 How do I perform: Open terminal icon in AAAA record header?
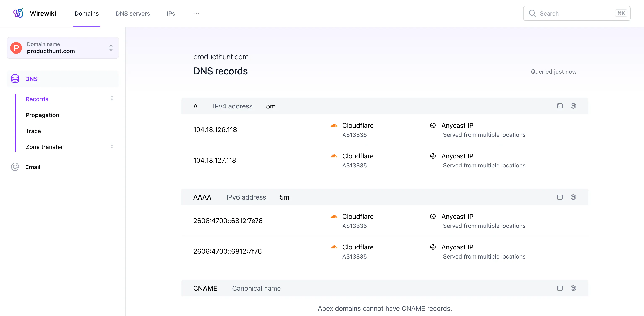click(560, 197)
